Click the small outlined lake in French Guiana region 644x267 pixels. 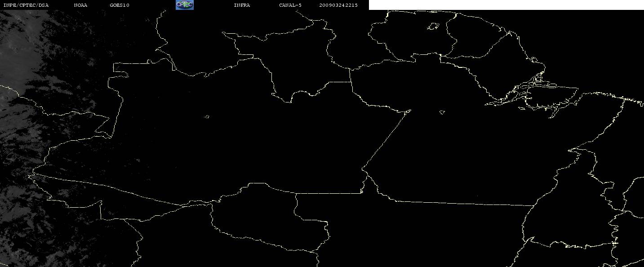tap(433, 27)
